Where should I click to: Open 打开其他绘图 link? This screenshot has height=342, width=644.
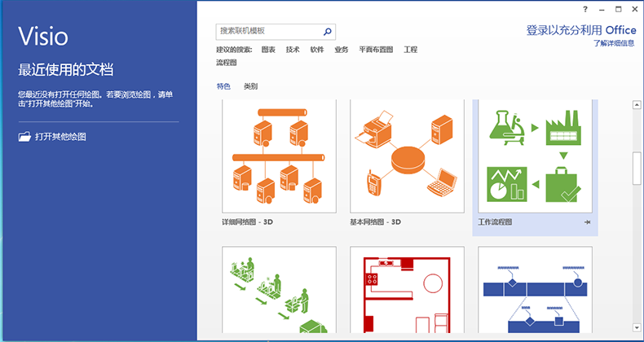(x=60, y=137)
